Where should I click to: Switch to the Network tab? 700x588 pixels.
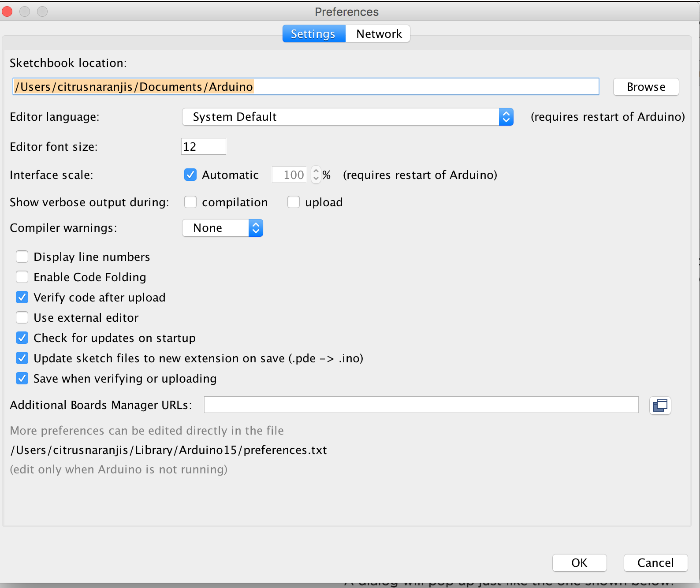(378, 34)
